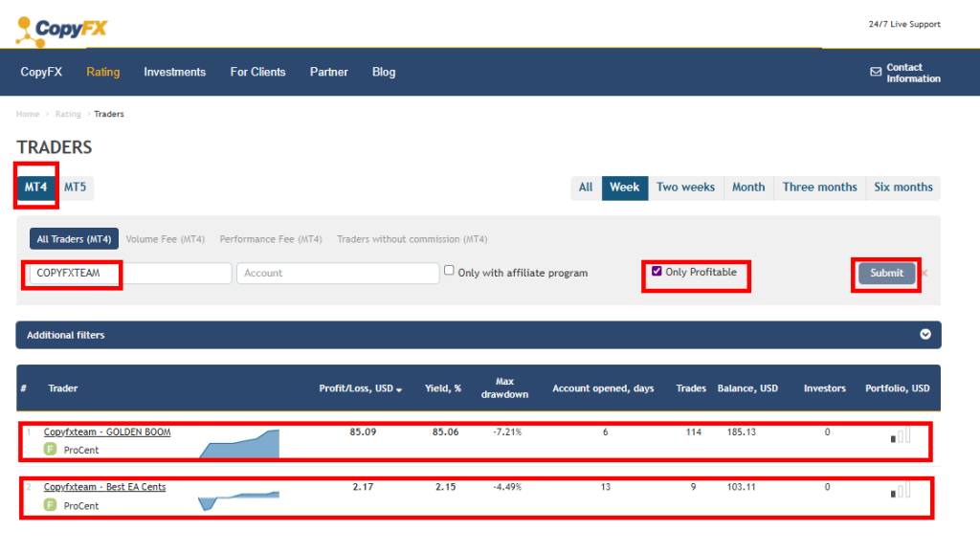Click the Contact Information envelope icon

876,72
